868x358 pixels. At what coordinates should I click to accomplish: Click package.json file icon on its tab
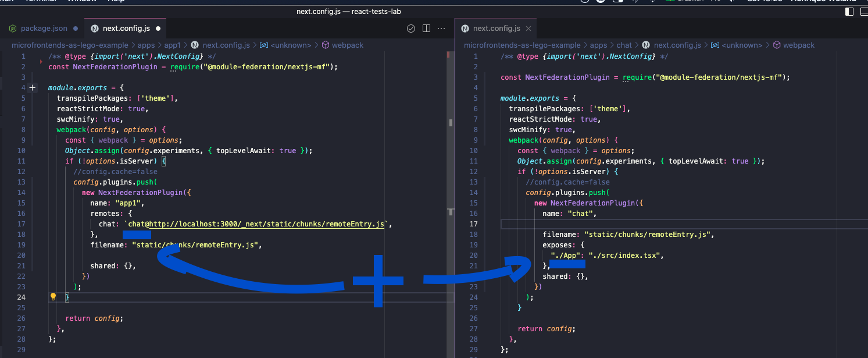pos(13,28)
